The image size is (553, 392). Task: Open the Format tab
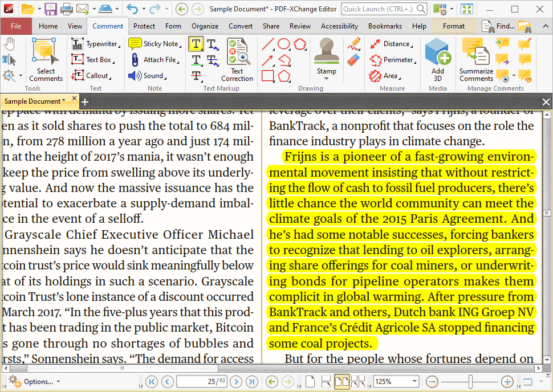point(454,26)
